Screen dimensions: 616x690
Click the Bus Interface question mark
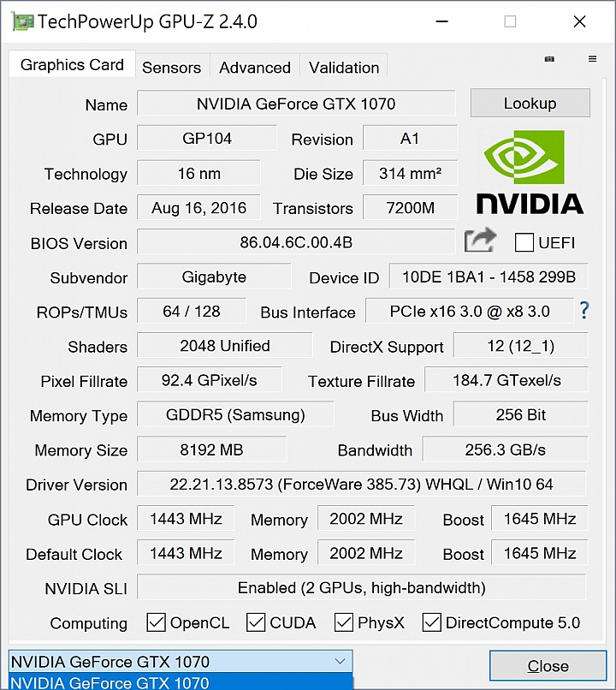583,311
